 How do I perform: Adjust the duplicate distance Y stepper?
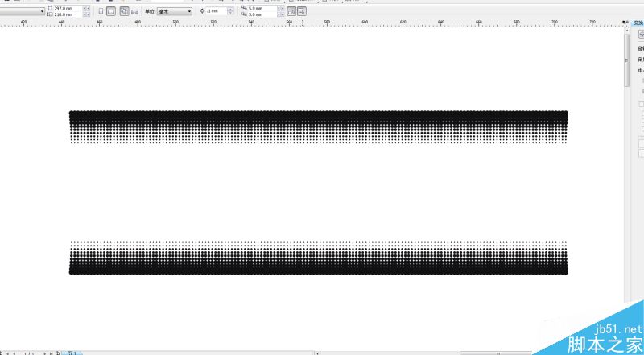280,14
